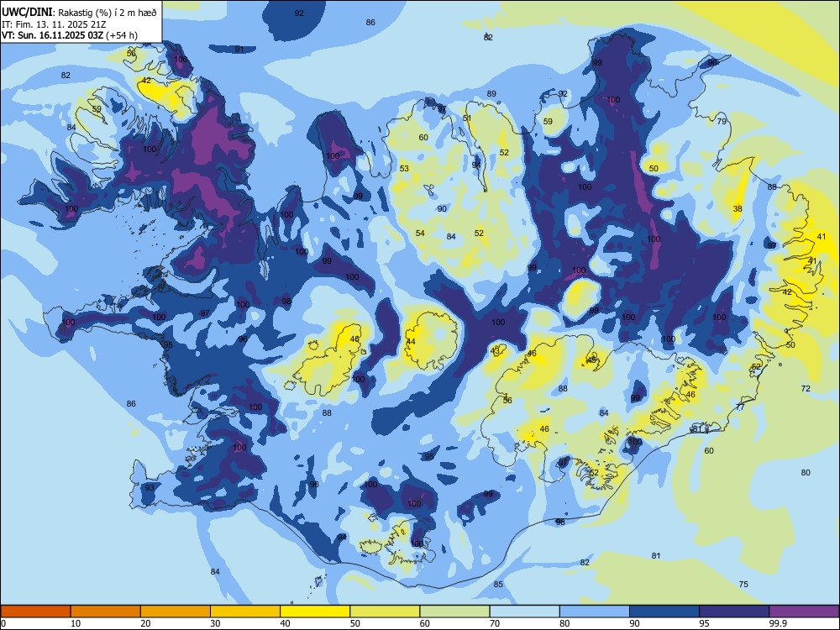Click the '79' humidity value on map

pos(722,122)
